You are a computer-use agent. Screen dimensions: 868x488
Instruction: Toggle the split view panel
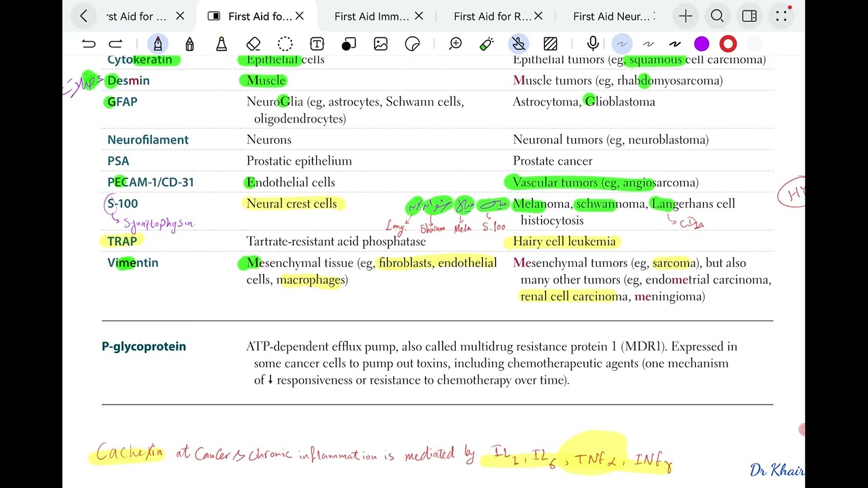[749, 16]
